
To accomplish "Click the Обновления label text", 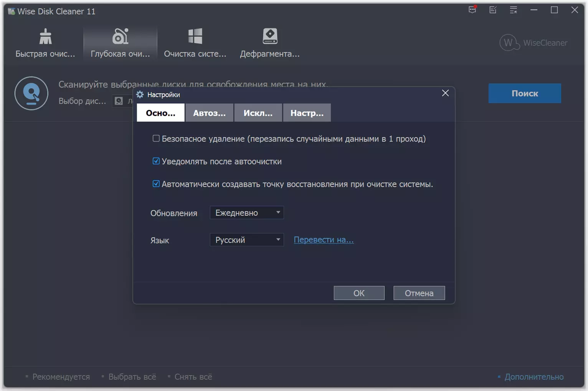I will pos(174,213).
